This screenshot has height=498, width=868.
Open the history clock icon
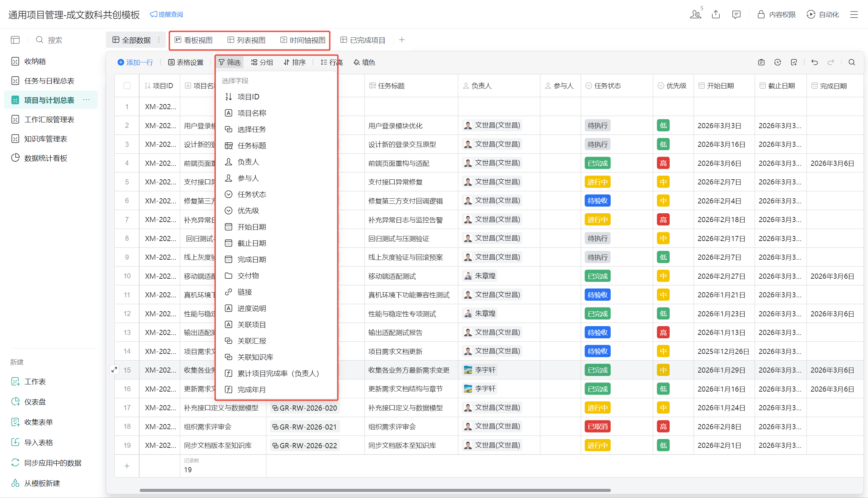pos(777,62)
